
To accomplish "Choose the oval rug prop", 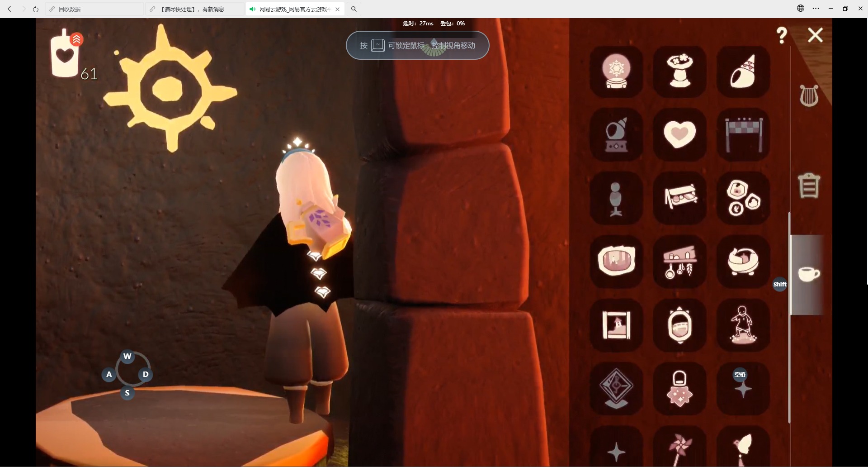I will [616, 261].
